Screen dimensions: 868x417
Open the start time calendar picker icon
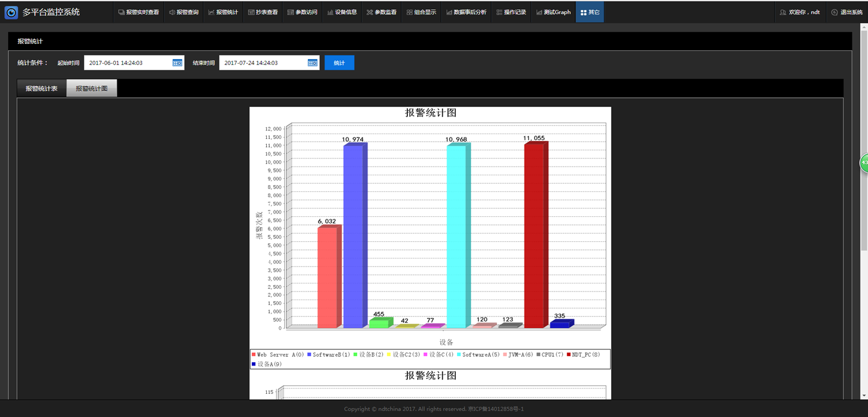click(x=178, y=63)
